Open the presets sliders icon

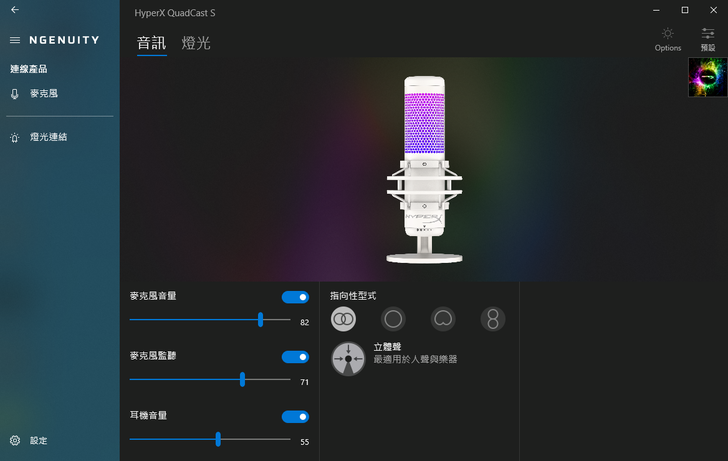[x=708, y=34]
